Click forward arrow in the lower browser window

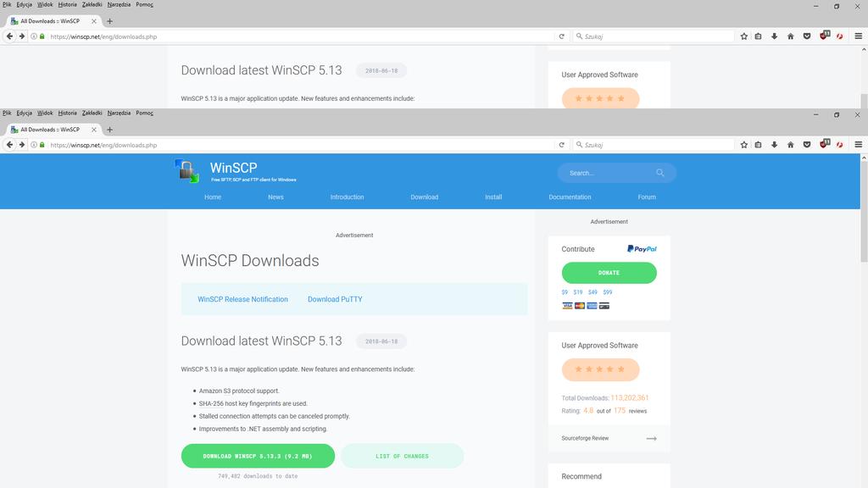coord(21,145)
